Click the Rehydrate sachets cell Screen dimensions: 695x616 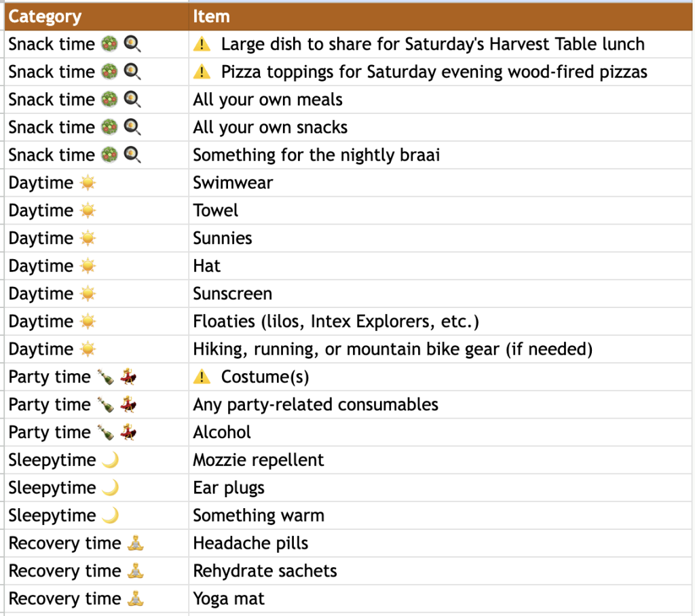click(440, 571)
